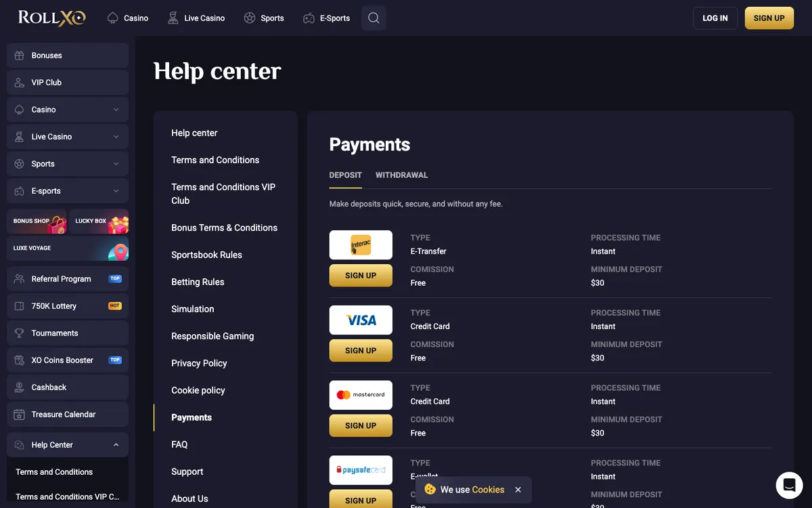Screen dimensions: 812x508
Task: Open the live chat support bubble
Action: 789,485
